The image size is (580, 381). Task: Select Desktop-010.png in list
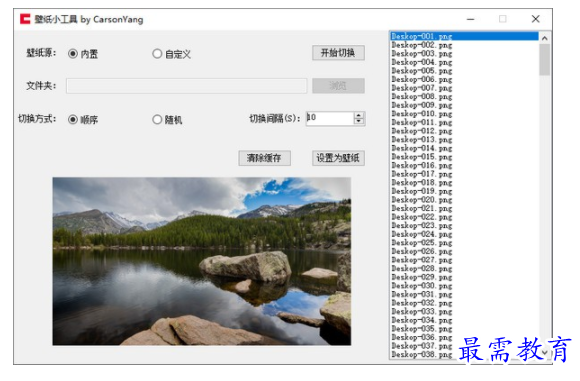click(422, 114)
